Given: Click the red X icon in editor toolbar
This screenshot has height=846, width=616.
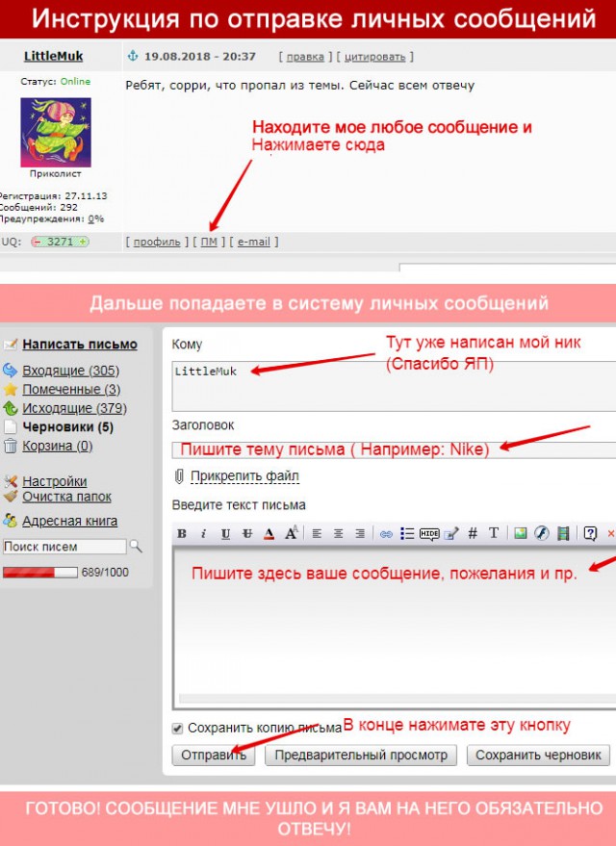Looking at the screenshot, I should point(611,533).
